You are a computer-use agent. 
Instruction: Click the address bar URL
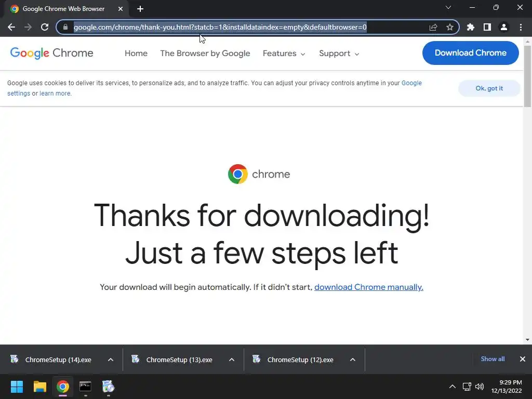[220, 27]
